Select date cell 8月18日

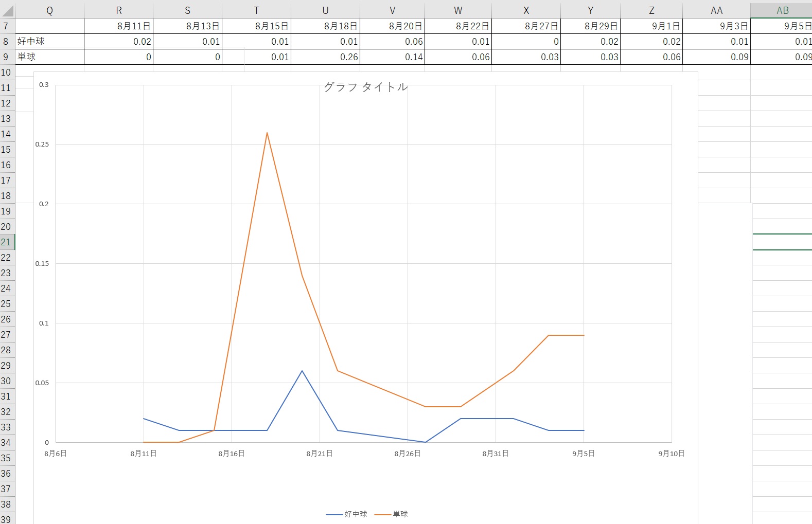pyautogui.click(x=326, y=26)
